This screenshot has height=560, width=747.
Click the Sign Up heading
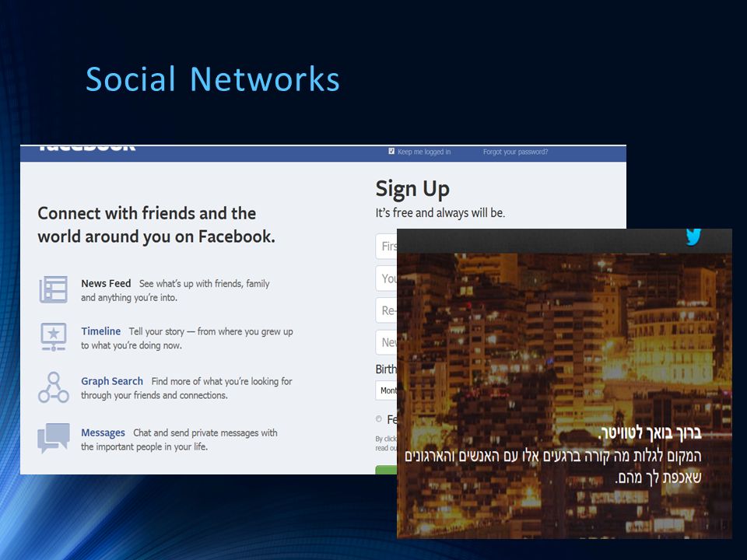click(412, 190)
